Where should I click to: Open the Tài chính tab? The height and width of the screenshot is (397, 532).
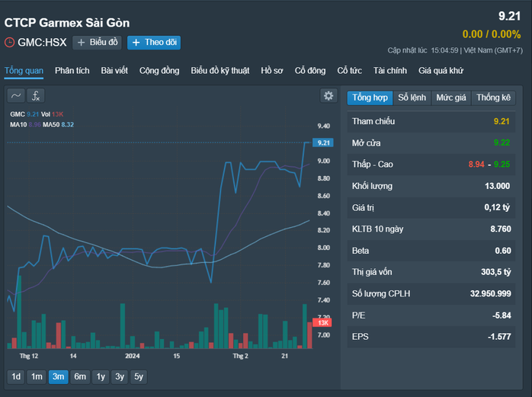[x=390, y=71]
